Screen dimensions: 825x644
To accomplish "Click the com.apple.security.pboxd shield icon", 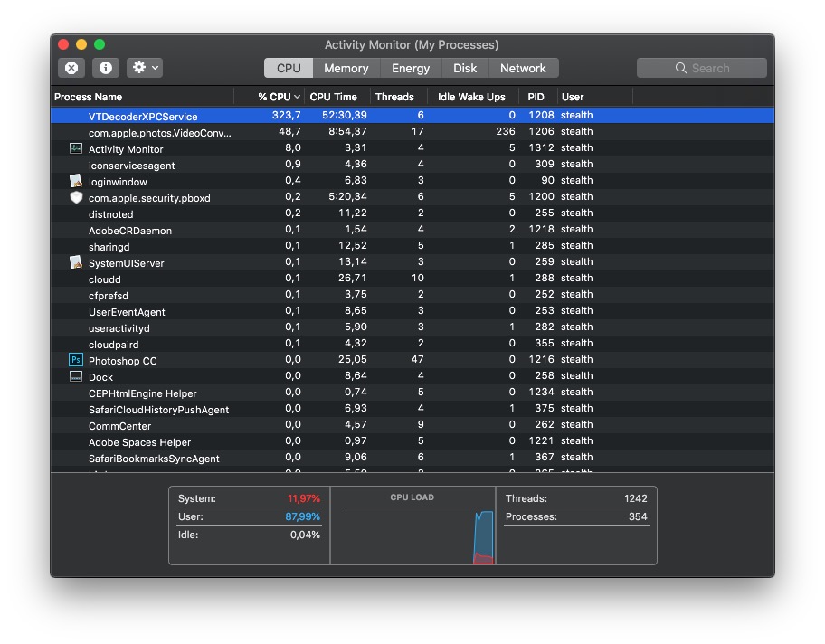I will (x=76, y=197).
